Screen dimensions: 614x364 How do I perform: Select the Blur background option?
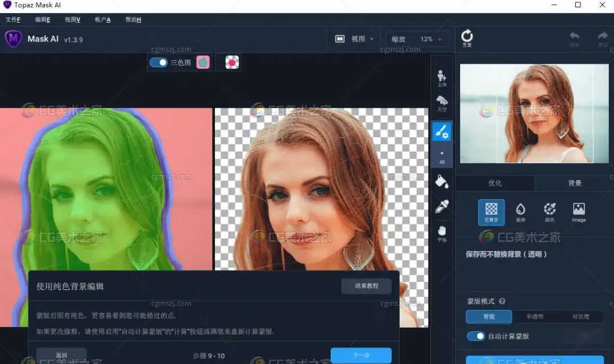[520, 212]
